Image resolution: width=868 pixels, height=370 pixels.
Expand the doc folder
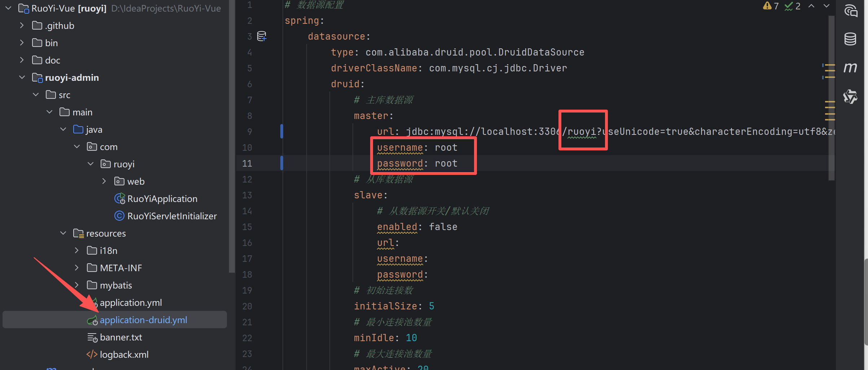tap(22, 60)
